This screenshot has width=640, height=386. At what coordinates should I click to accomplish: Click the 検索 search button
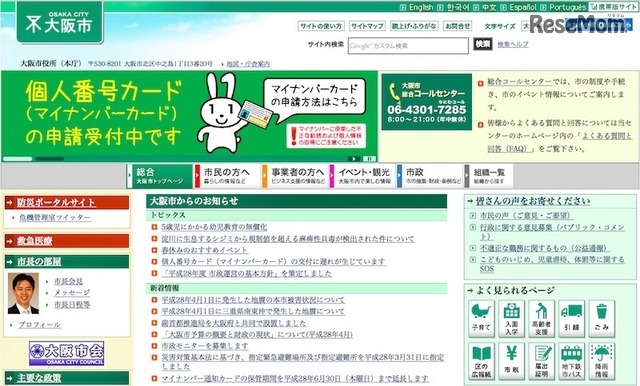pos(483,44)
